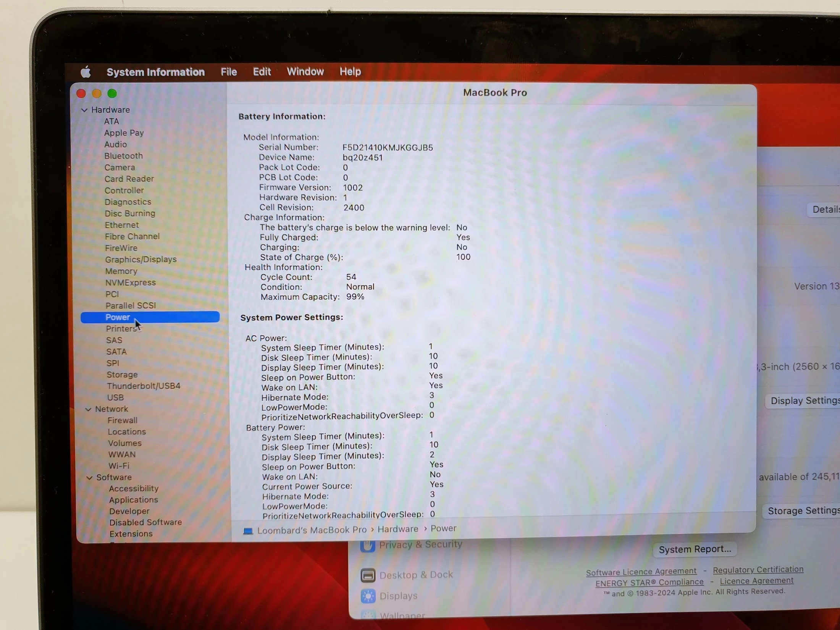The height and width of the screenshot is (630, 840).
Task: Select ATA in the sidebar
Action: 111,121
